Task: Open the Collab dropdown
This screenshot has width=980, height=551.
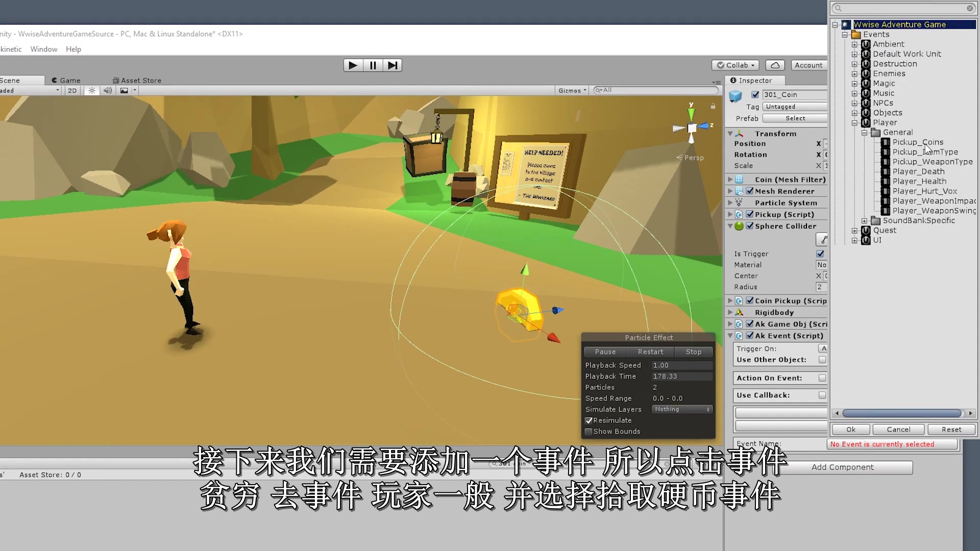Action: [x=735, y=65]
